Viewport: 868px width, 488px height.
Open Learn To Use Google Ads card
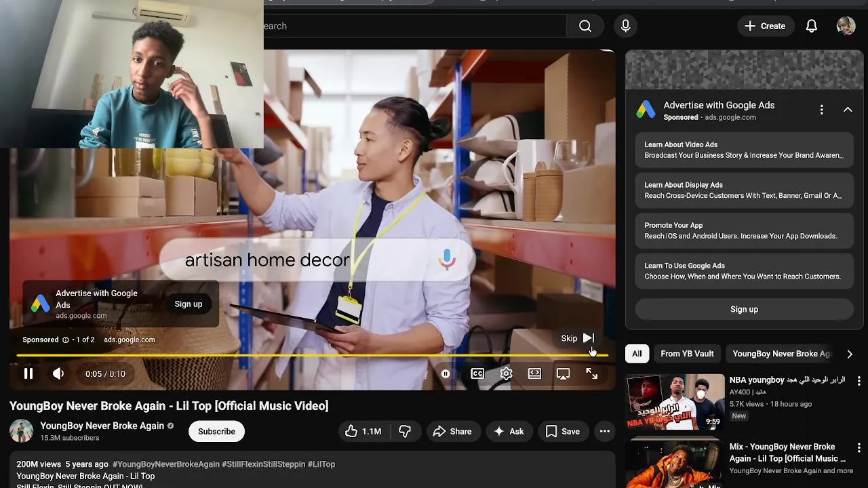click(744, 271)
